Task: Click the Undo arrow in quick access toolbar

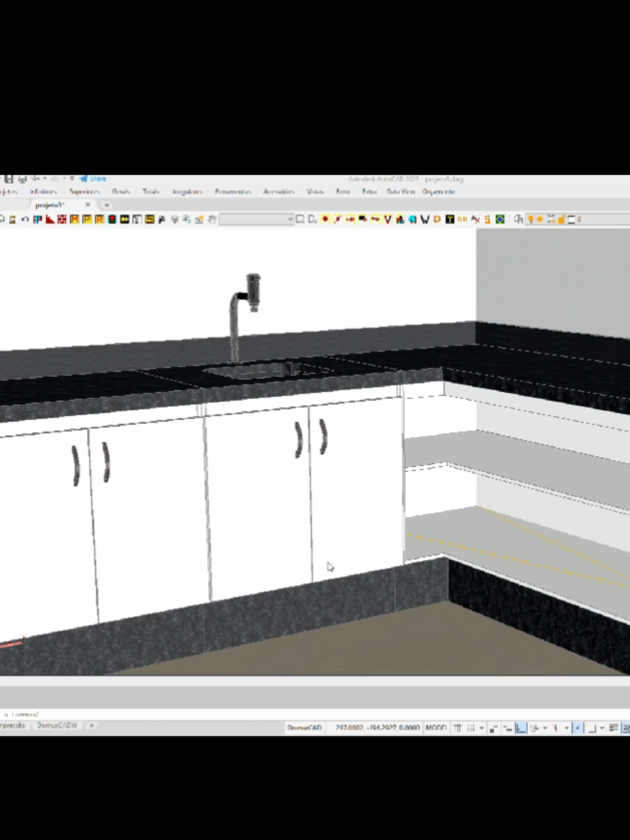Action: pos(37,179)
